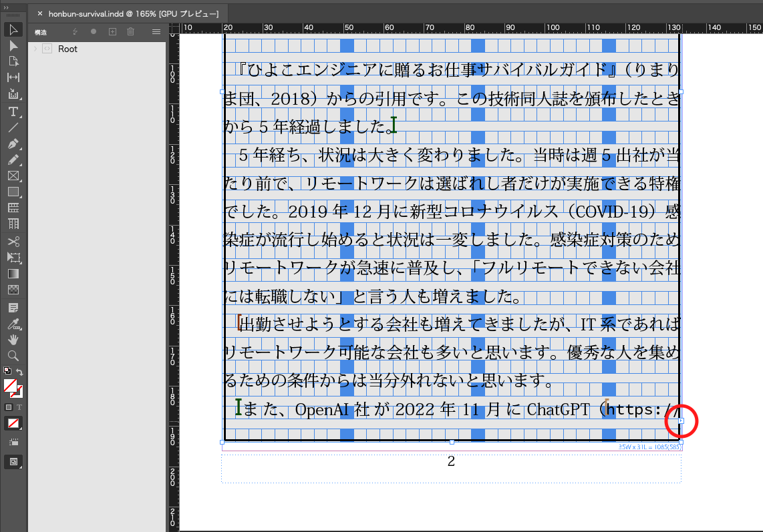Screen dimensions: 763x532
Task: Select the Type tool
Action: point(13,112)
